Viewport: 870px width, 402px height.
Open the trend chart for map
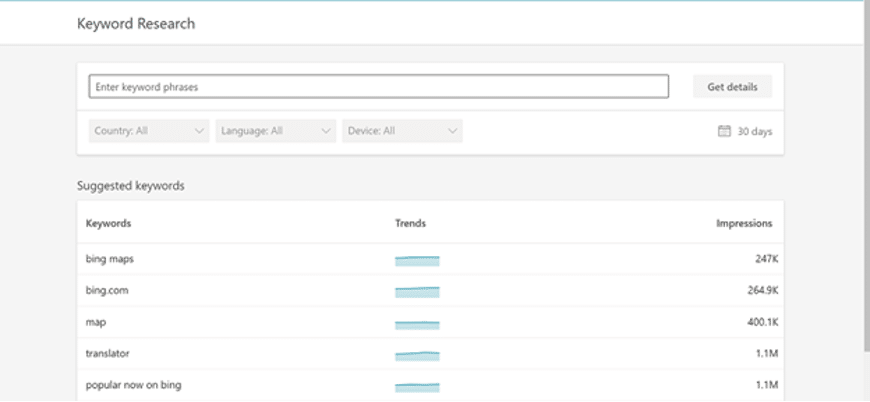coord(417,324)
